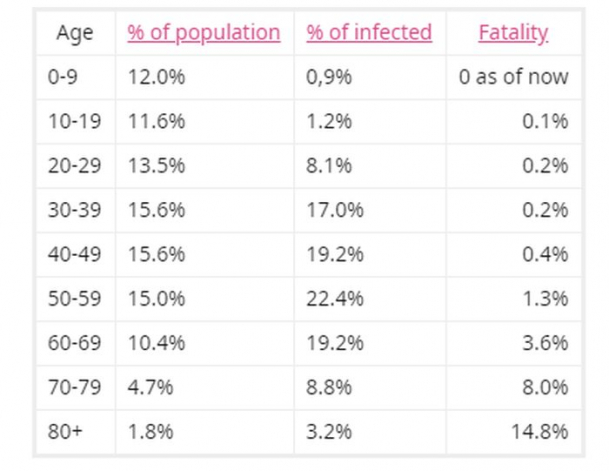Click the 8.1% infected cell
The width and height of the screenshot is (609, 471).
tap(329, 166)
